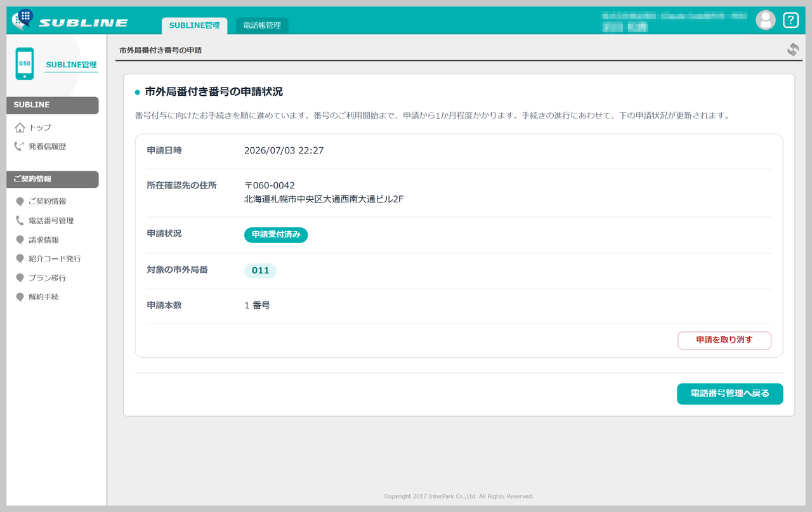Click the 申請日時 label
The image size is (812, 512).
pos(164,150)
